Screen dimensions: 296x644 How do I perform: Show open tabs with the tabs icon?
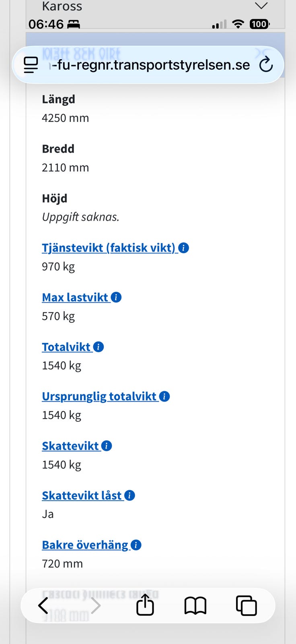246,605
